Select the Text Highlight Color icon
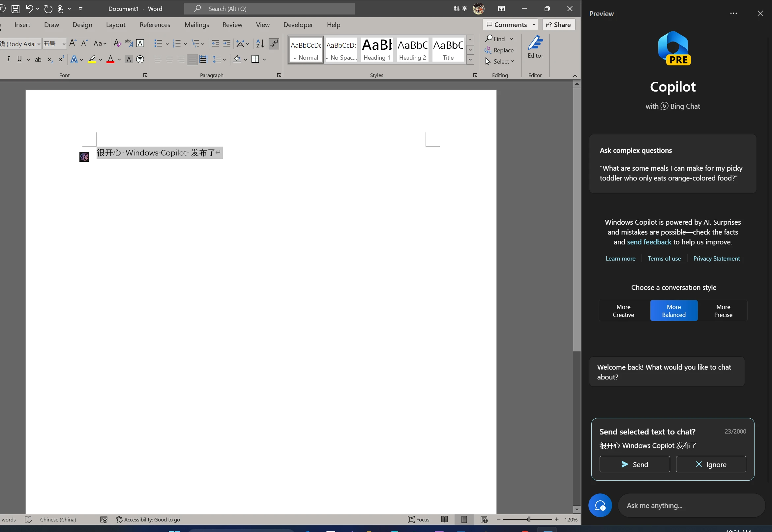Viewport: 772px width, 532px height. pyautogui.click(x=92, y=59)
